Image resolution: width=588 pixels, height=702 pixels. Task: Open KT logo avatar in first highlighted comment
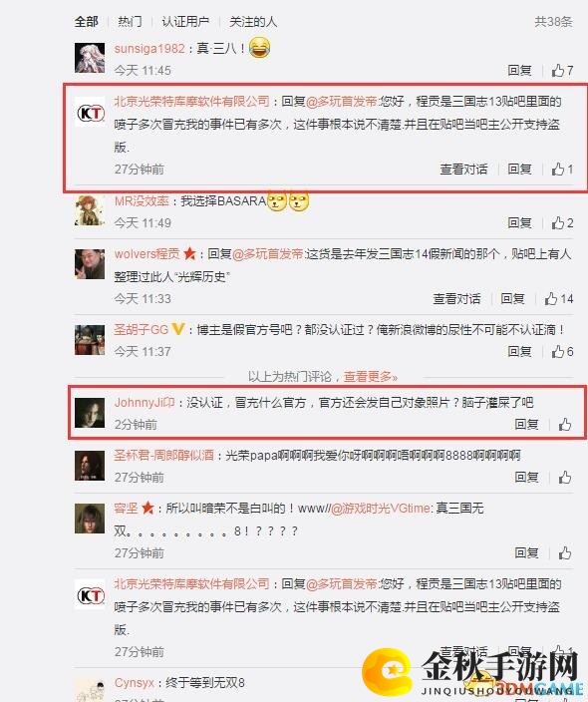point(90,112)
